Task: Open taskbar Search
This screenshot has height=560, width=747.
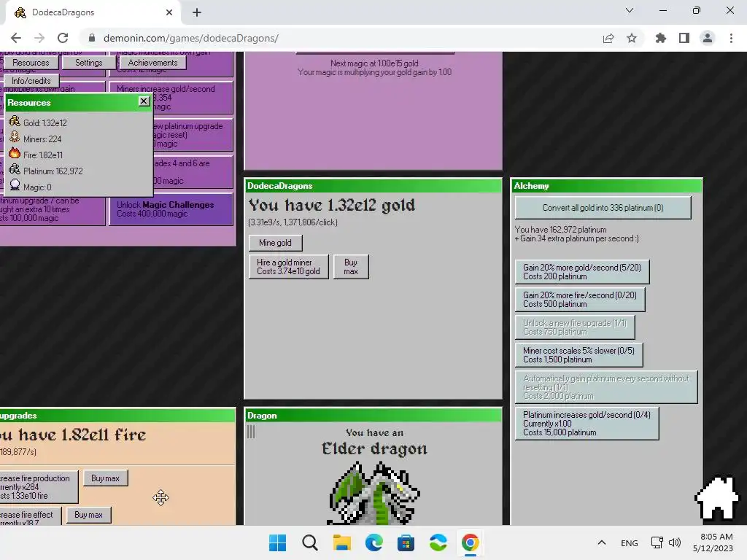Action: 309,542
